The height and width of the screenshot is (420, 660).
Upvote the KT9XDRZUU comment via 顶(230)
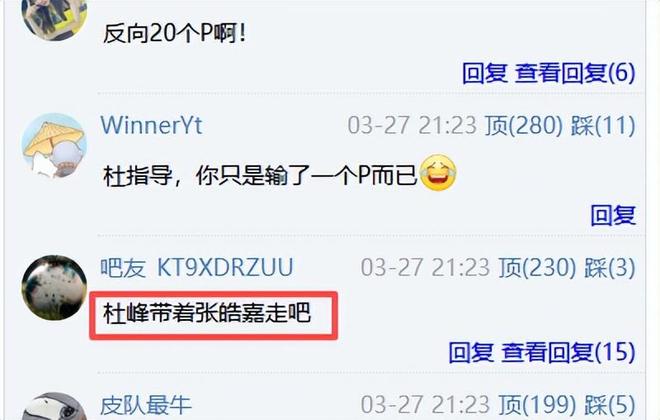[537, 268]
